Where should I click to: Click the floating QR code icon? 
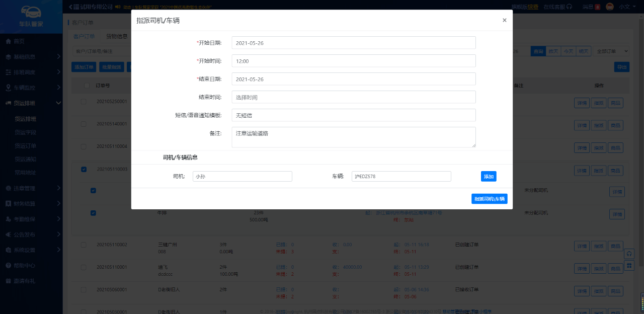pos(629,265)
